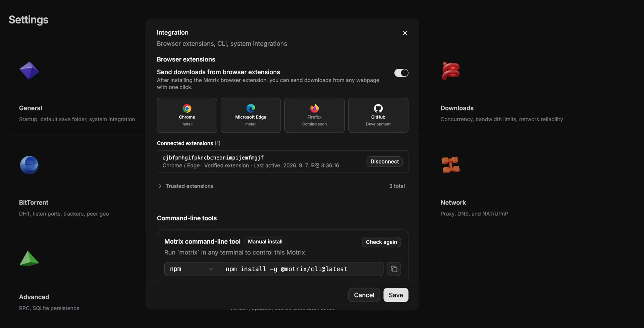Select the General settings title
The width and height of the screenshot is (644, 328).
pyautogui.click(x=31, y=108)
